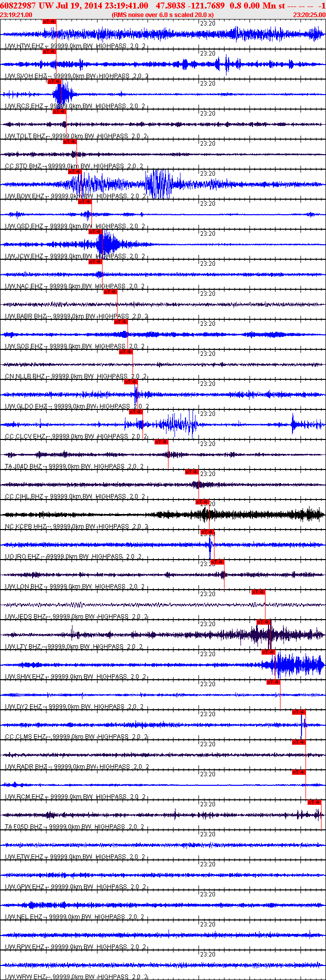
Task: Click station label UW.HTW.EHZ
Action: pyautogui.click(x=24, y=46)
